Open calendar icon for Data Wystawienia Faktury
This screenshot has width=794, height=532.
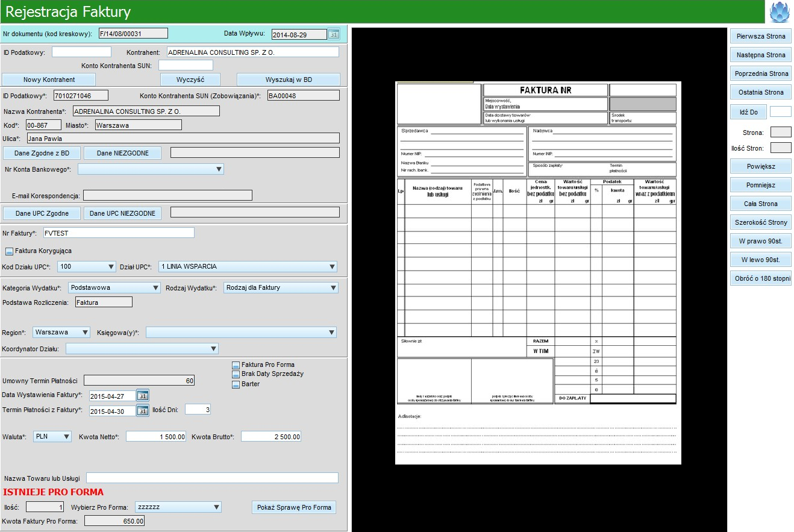point(143,396)
